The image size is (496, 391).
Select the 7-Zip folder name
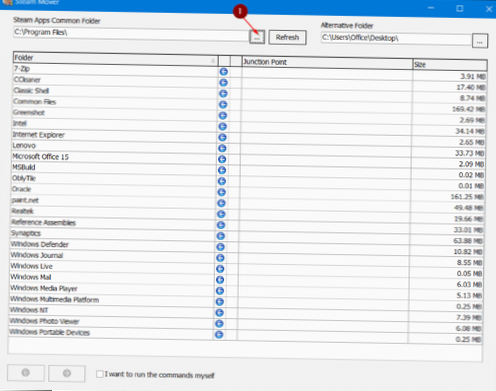click(x=22, y=69)
